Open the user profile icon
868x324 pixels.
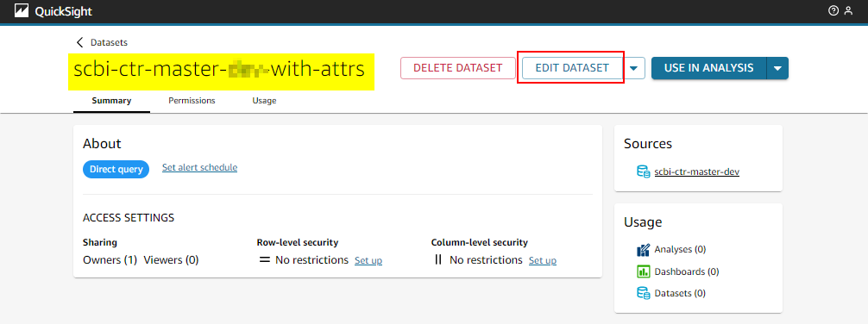848,11
